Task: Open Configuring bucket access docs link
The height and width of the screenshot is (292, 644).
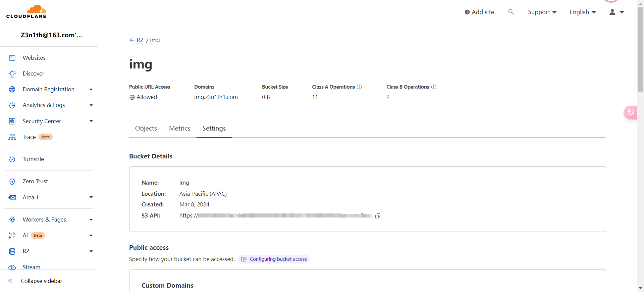Action: (278, 259)
